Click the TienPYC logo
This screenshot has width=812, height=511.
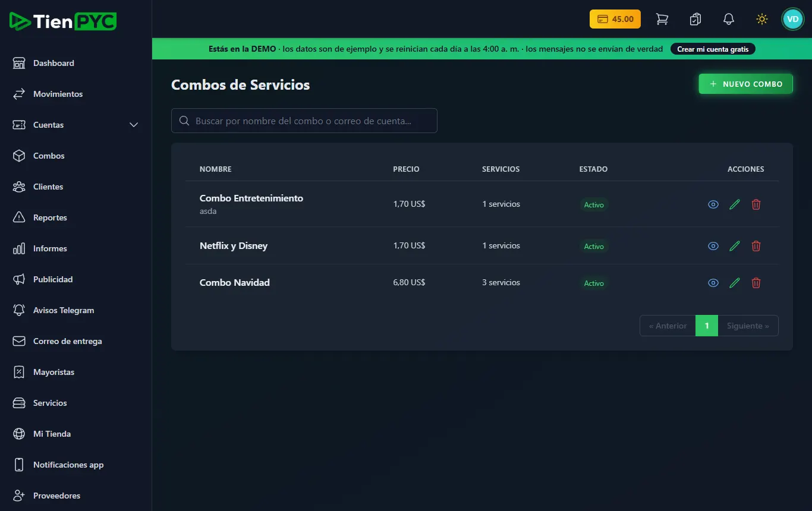coord(63,21)
